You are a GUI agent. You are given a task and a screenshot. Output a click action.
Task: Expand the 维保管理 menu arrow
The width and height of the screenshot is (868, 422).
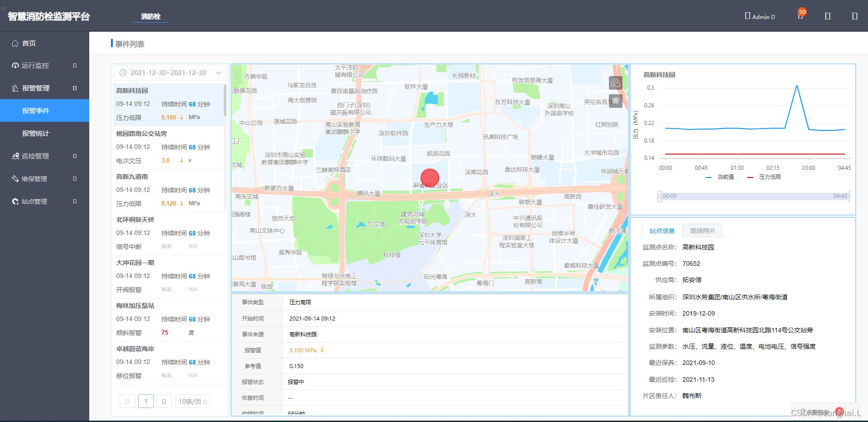[75, 179]
